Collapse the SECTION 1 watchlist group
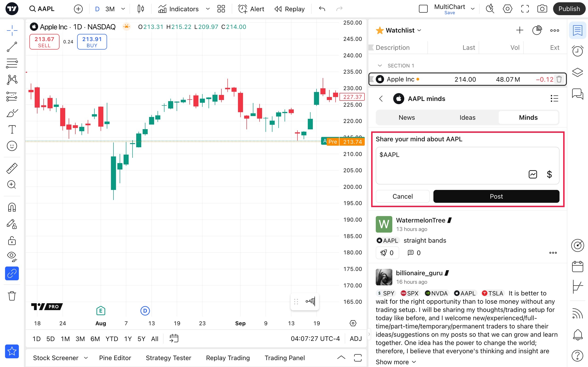588x367 pixels. pyautogui.click(x=380, y=66)
